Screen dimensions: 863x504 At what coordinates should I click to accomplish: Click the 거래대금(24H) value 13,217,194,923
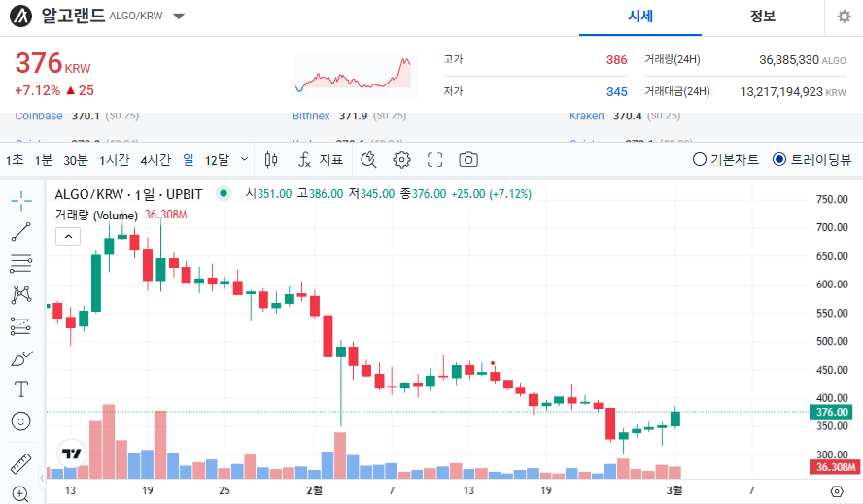[x=781, y=92]
